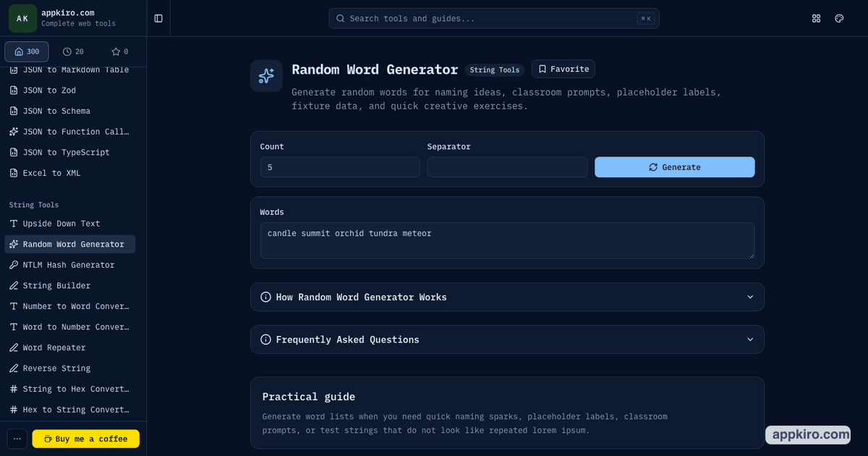Click the String Builder pencil icon

point(14,286)
